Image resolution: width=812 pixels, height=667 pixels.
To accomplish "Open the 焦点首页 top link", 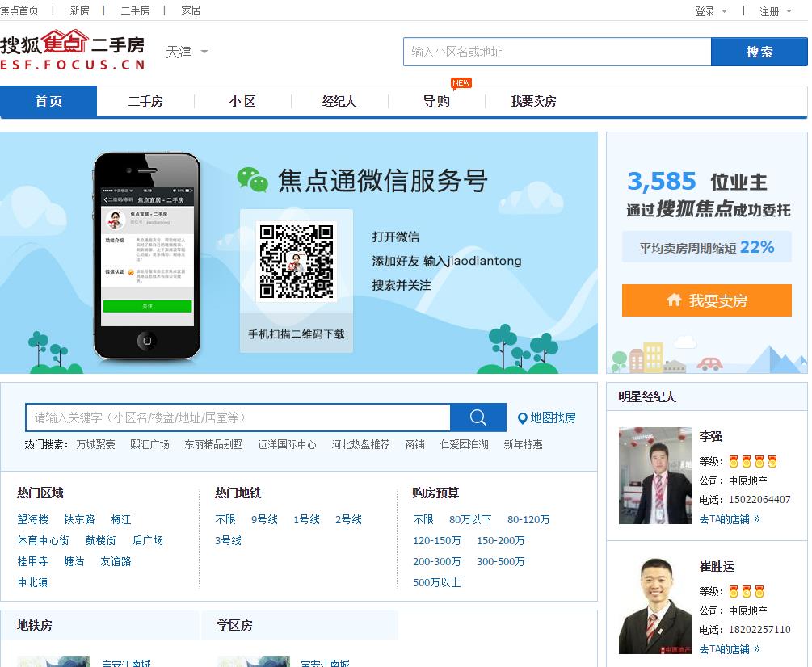I will pos(19,10).
